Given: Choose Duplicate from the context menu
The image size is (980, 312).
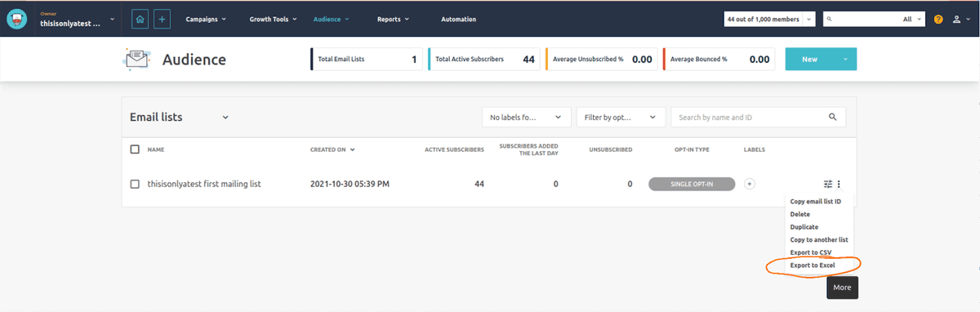Looking at the screenshot, I should (x=804, y=227).
